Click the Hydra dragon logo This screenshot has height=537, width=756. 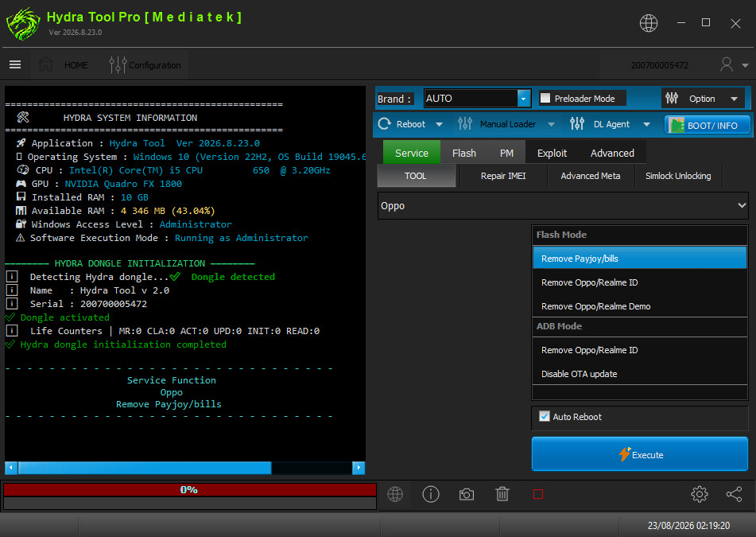tap(23, 23)
